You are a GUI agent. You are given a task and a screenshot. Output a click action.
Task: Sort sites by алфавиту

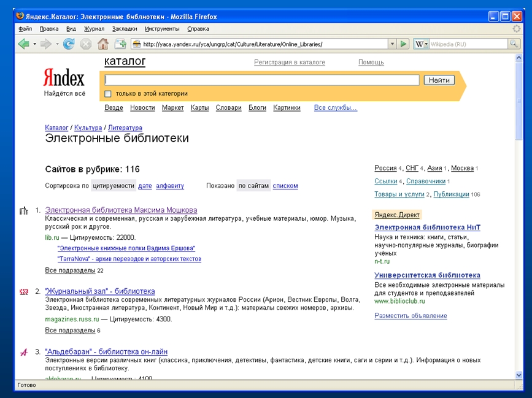170,186
